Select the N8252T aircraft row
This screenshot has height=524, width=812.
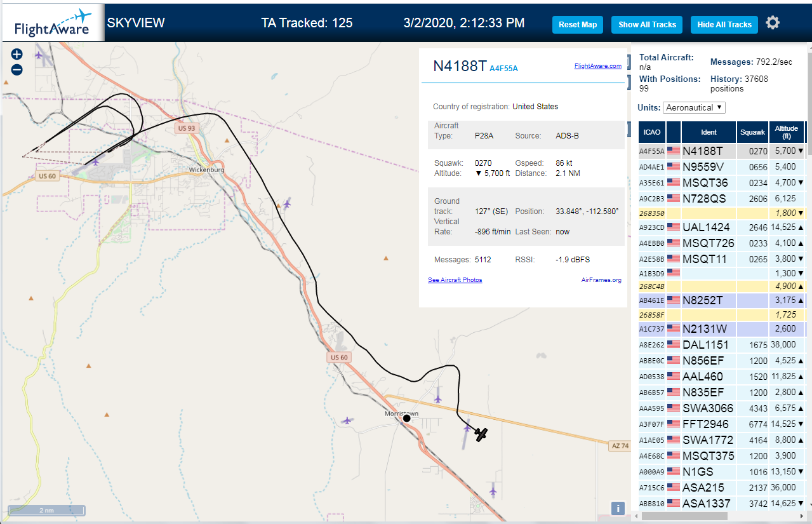[x=722, y=300]
